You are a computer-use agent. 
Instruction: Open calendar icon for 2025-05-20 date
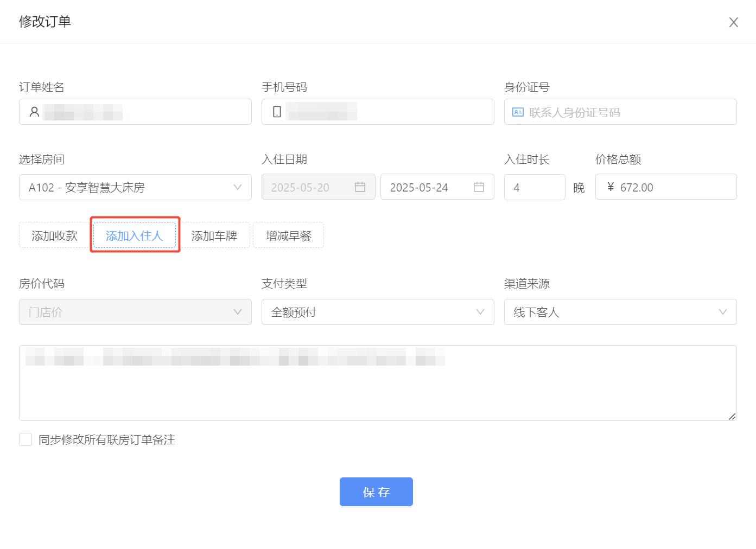(x=360, y=187)
